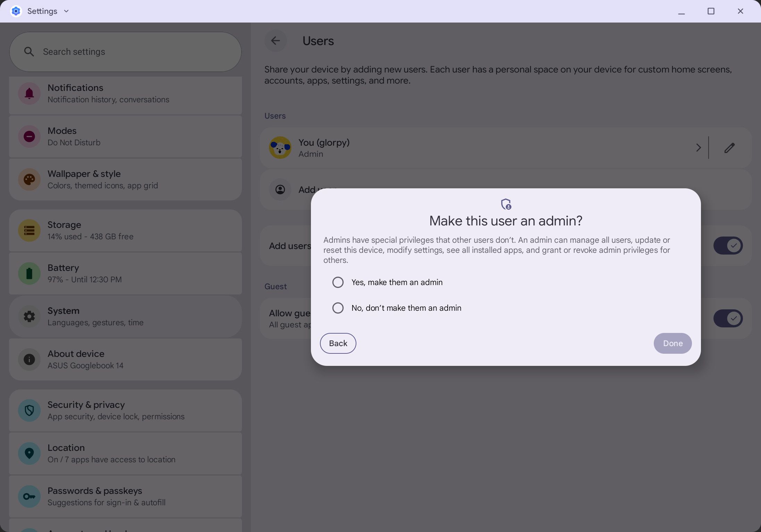Click the glorpy user avatar
The image size is (761, 532).
(x=280, y=148)
